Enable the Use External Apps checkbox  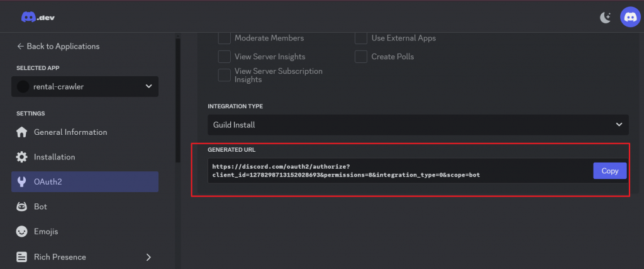(x=361, y=38)
